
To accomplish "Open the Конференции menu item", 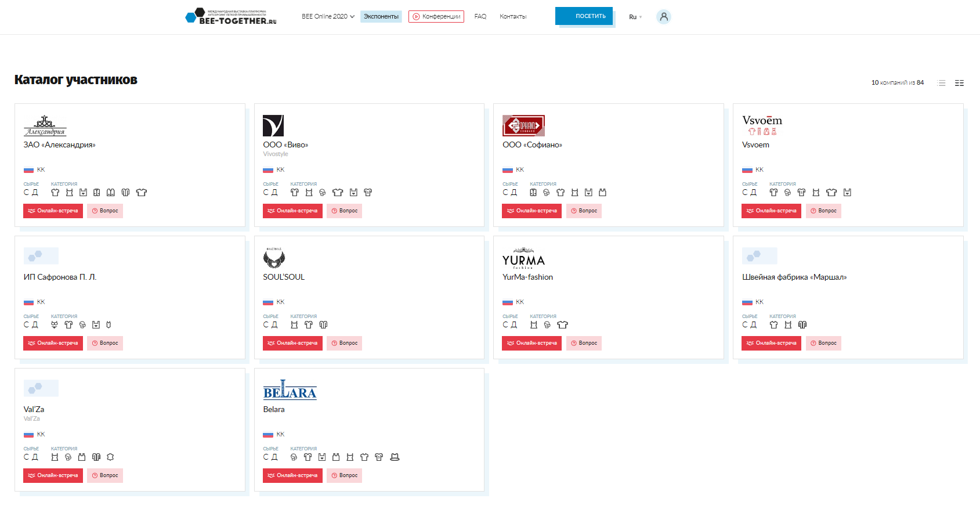I will coord(436,16).
